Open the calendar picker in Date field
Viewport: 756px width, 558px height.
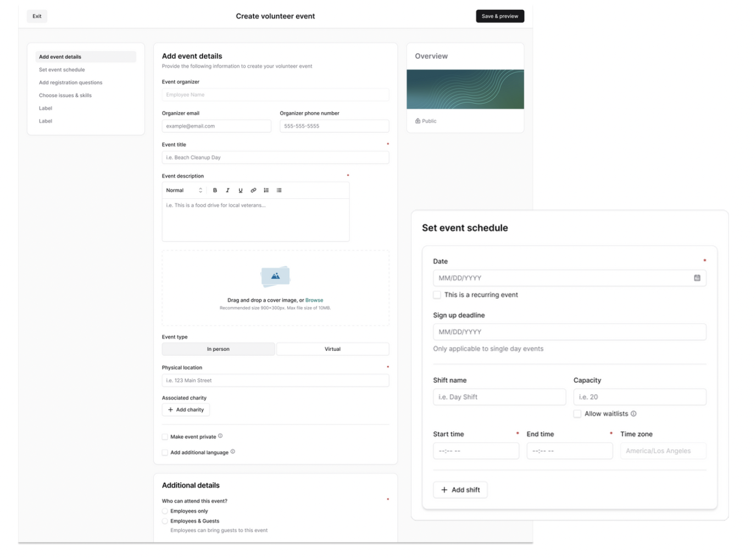pyautogui.click(x=697, y=278)
